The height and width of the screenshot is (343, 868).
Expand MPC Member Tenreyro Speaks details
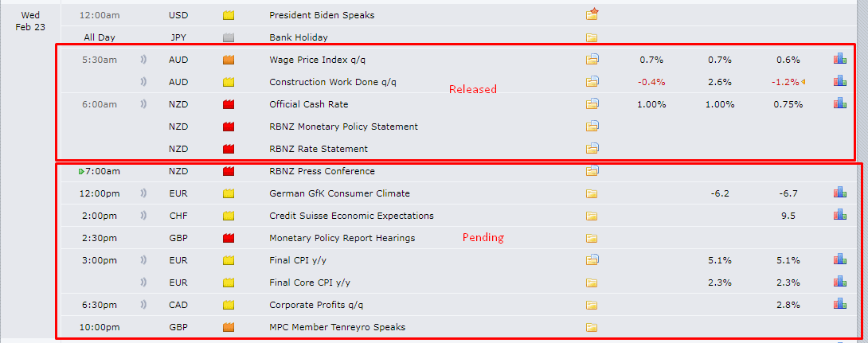click(592, 327)
